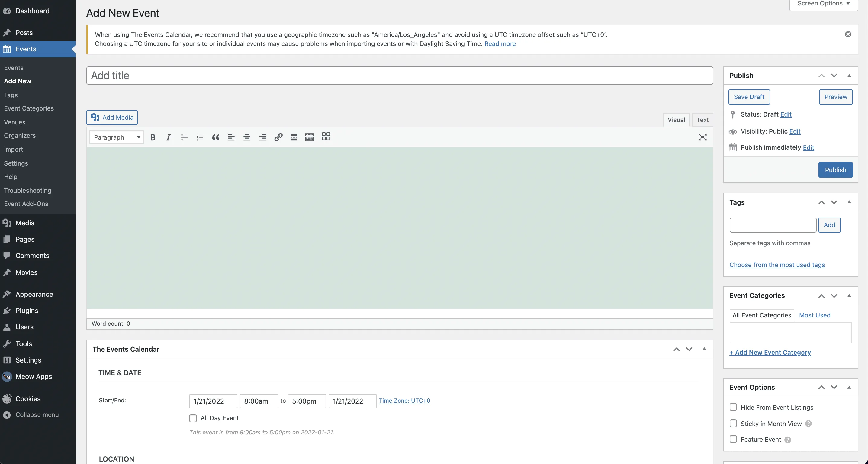Click the Save Draft button
This screenshot has height=464, width=868.
click(x=749, y=97)
